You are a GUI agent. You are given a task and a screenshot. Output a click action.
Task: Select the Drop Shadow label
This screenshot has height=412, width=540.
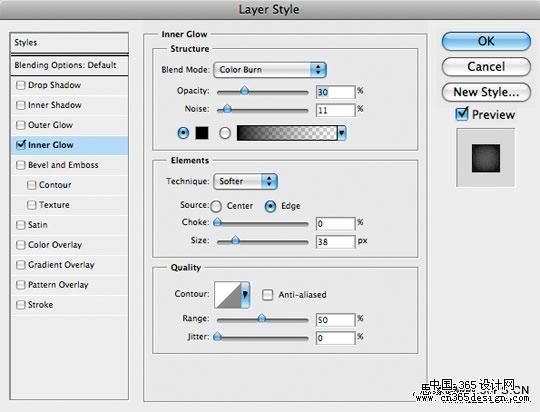coord(54,85)
